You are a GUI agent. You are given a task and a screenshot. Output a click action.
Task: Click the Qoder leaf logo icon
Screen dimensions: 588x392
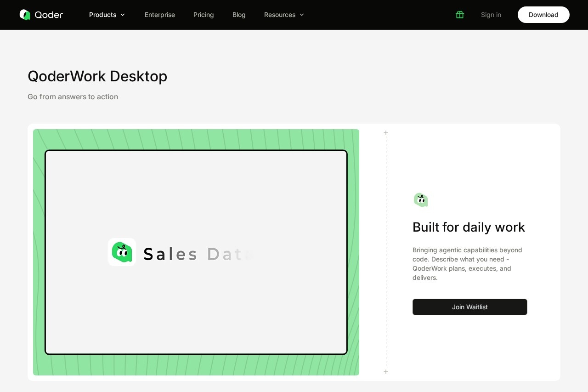point(25,15)
